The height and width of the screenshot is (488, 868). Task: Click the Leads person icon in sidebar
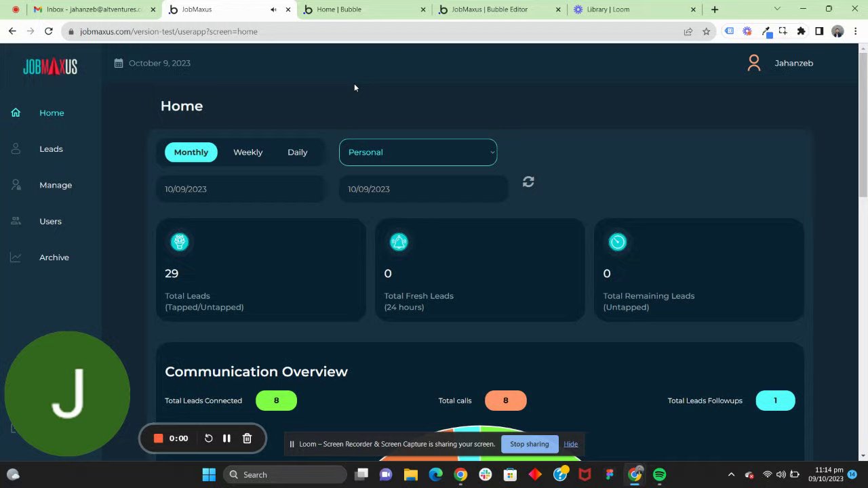click(16, 149)
